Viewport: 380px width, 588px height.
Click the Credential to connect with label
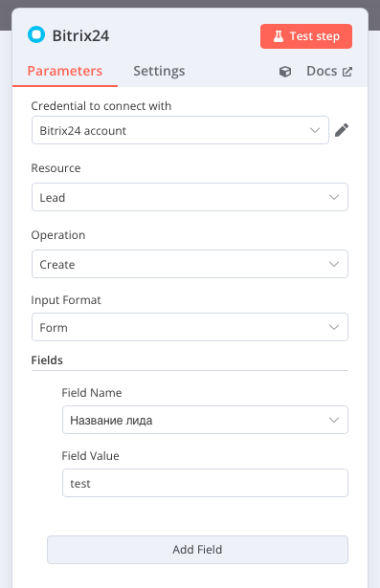(x=101, y=106)
